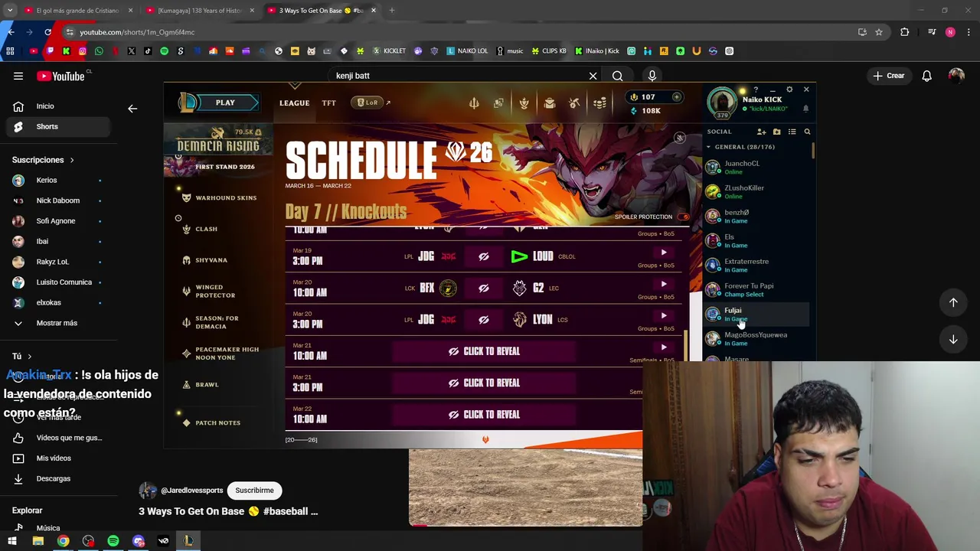The width and height of the screenshot is (980, 551).
Task: Click the PLAY button in League client
Action: click(x=224, y=103)
